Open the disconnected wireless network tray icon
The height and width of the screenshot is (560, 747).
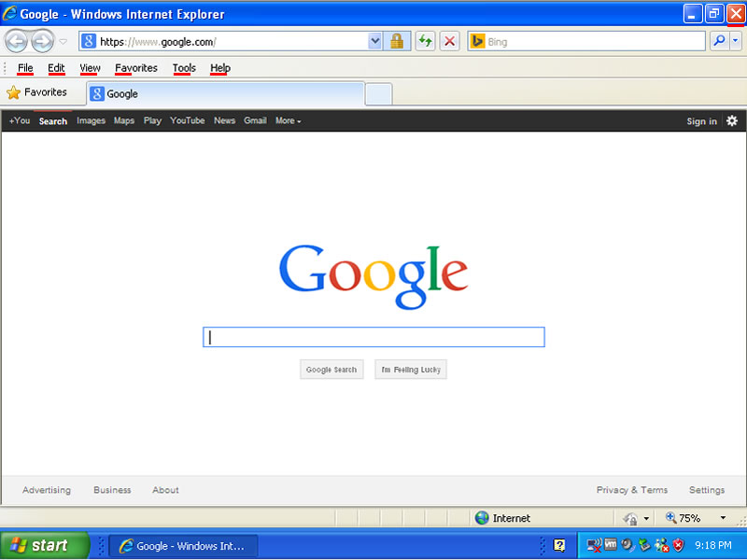coord(594,545)
